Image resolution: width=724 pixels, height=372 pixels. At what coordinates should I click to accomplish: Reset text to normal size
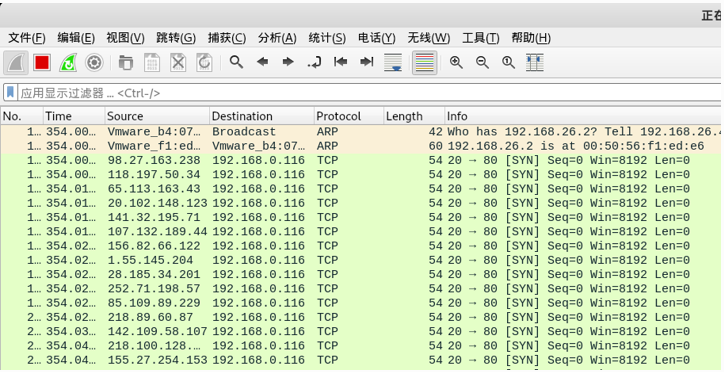pos(508,62)
